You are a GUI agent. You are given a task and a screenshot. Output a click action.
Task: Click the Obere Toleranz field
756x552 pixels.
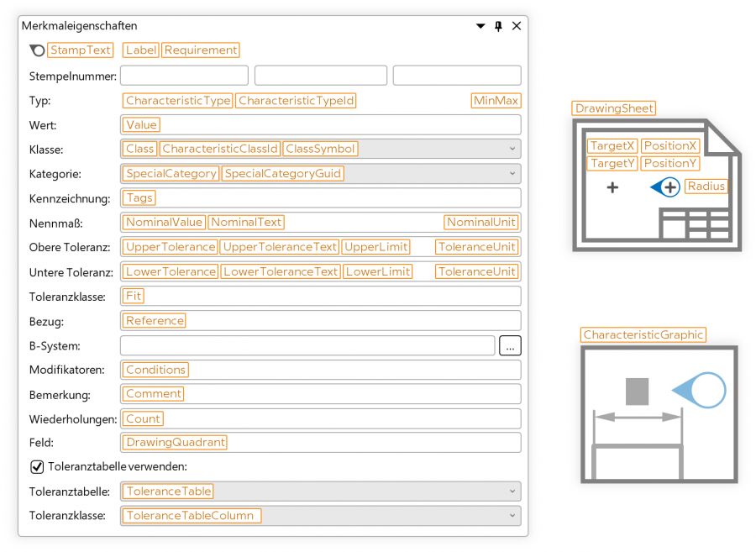321,247
